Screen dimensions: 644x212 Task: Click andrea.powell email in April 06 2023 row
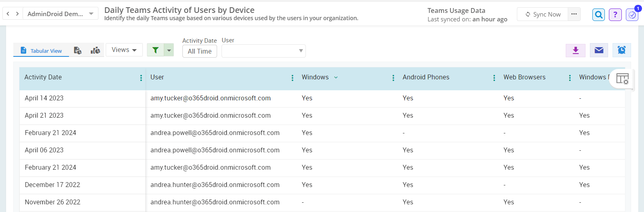(x=215, y=150)
